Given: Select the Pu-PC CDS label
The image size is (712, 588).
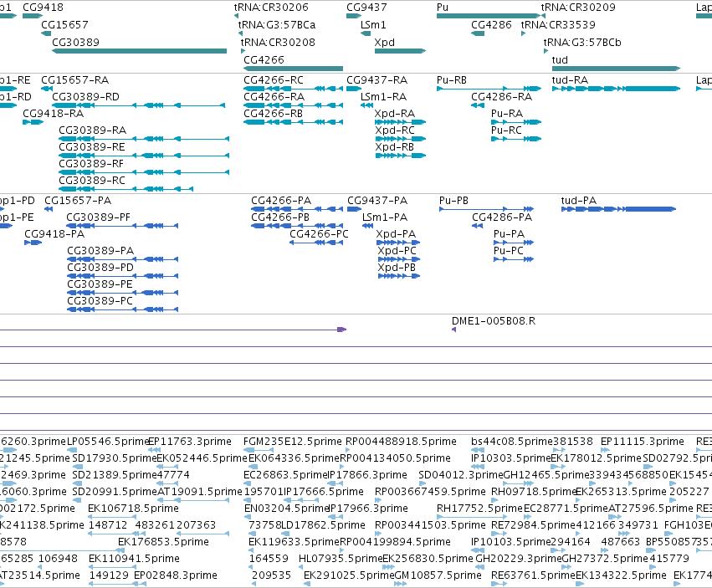Looking at the screenshot, I should (x=509, y=251).
